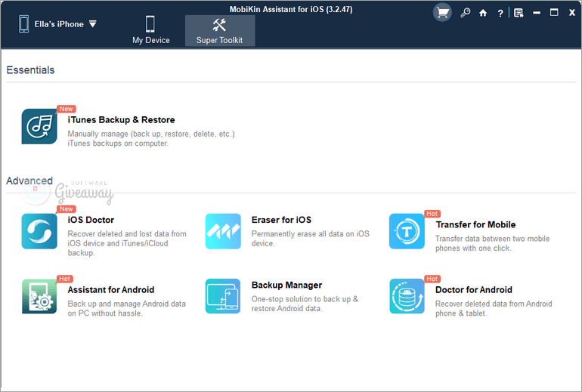Open the Backup Manager title
This screenshot has height=392, width=582.
tap(286, 285)
